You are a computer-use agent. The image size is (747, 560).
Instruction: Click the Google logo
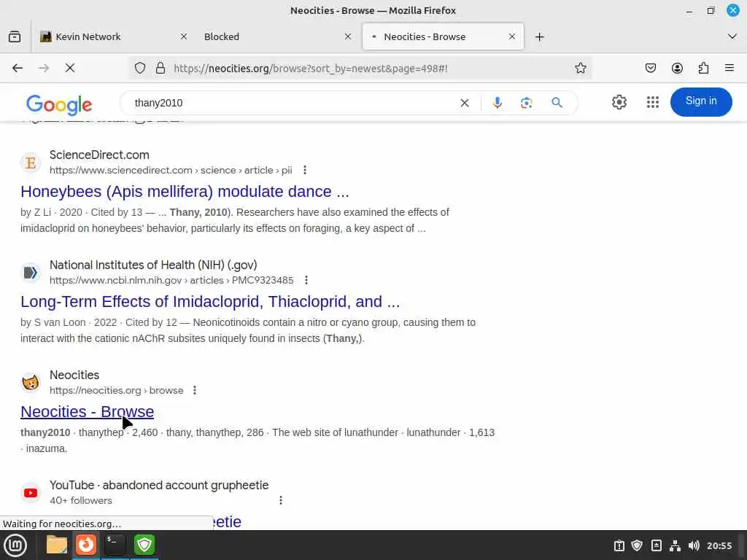[59, 105]
